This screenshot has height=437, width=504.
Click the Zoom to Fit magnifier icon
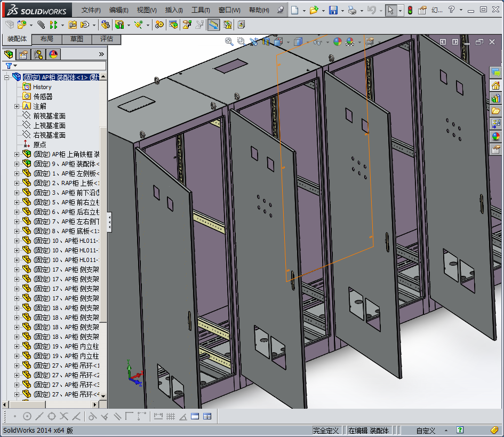point(229,42)
